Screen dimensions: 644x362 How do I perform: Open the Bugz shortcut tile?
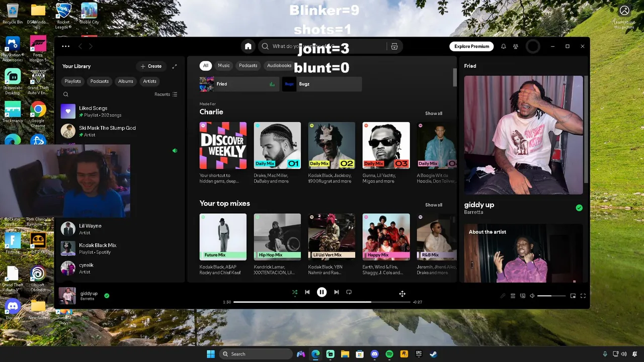click(321, 84)
